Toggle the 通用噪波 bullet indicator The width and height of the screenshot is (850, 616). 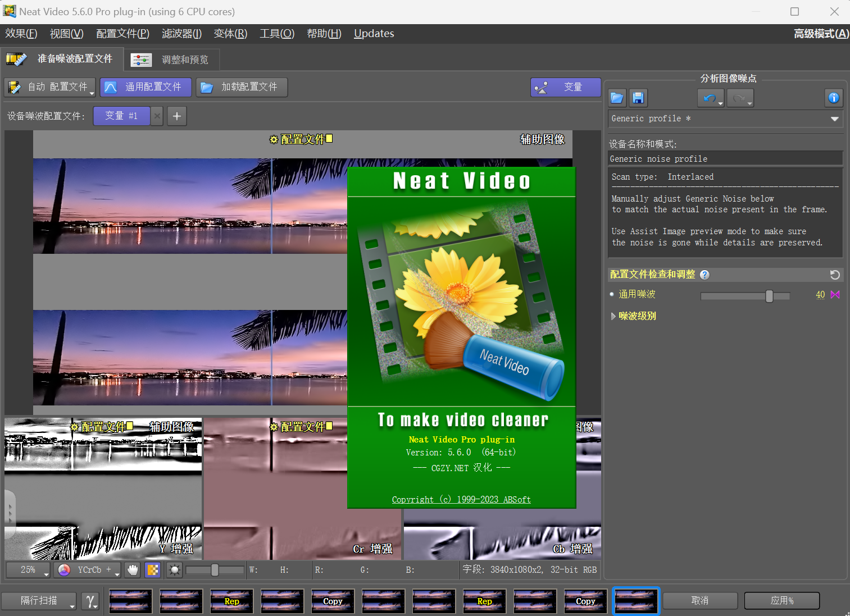(612, 294)
